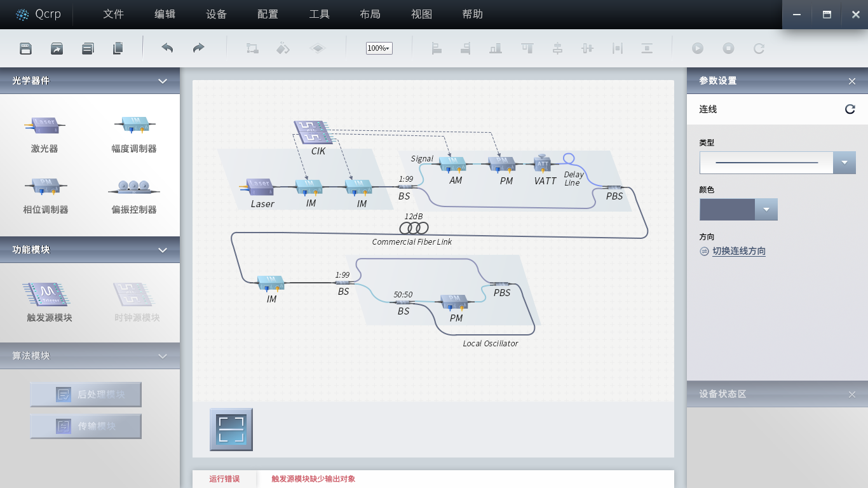This screenshot has width=868, height=488.
Task: Open the 布局 menu
Action: 371,14
